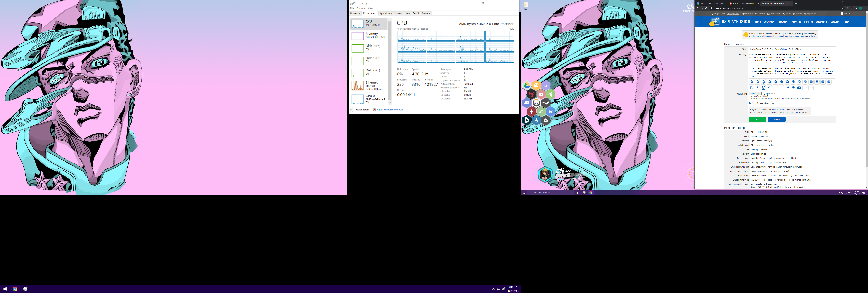Screen dimensions: 868x293
Task: Open the Features dropdown menu
Action: pos(782,22)
